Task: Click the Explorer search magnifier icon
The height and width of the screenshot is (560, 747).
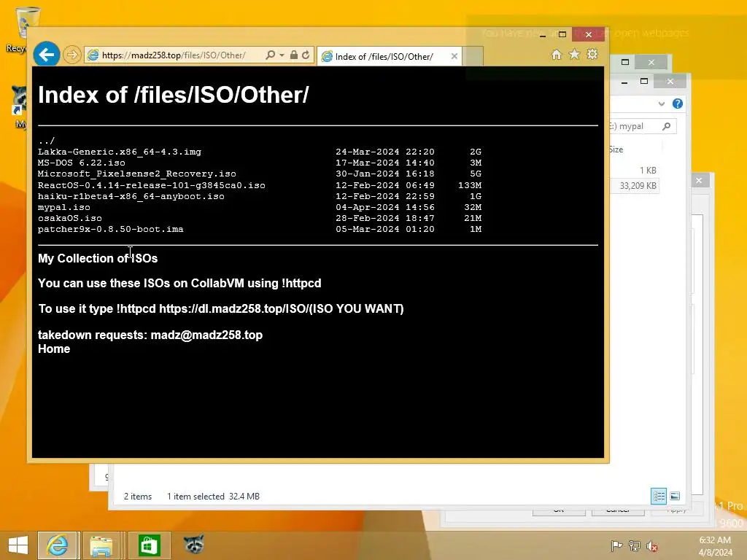Action: click(667, 126)
